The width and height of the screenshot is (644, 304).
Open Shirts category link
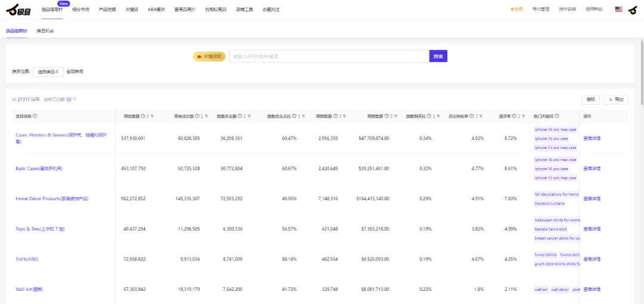[x=27, y=259]
